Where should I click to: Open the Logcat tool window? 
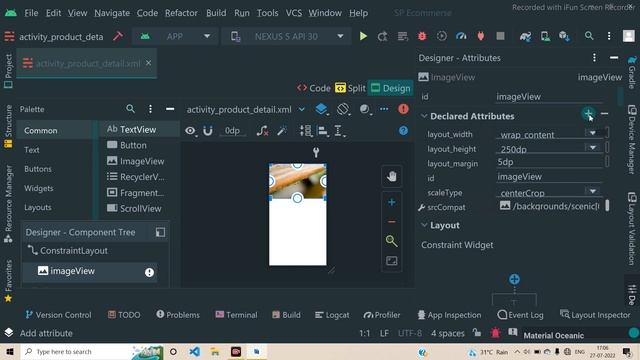[332, 315]
